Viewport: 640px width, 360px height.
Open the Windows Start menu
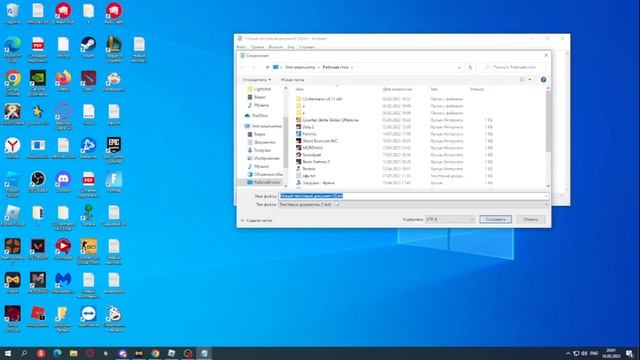coord(7,353)
